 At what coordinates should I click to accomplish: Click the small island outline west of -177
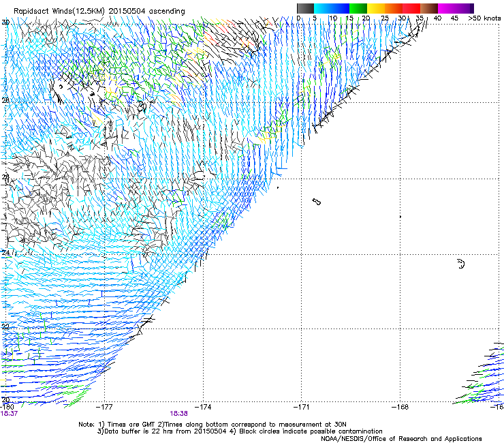pyautogui.click(x=61, y=87)
